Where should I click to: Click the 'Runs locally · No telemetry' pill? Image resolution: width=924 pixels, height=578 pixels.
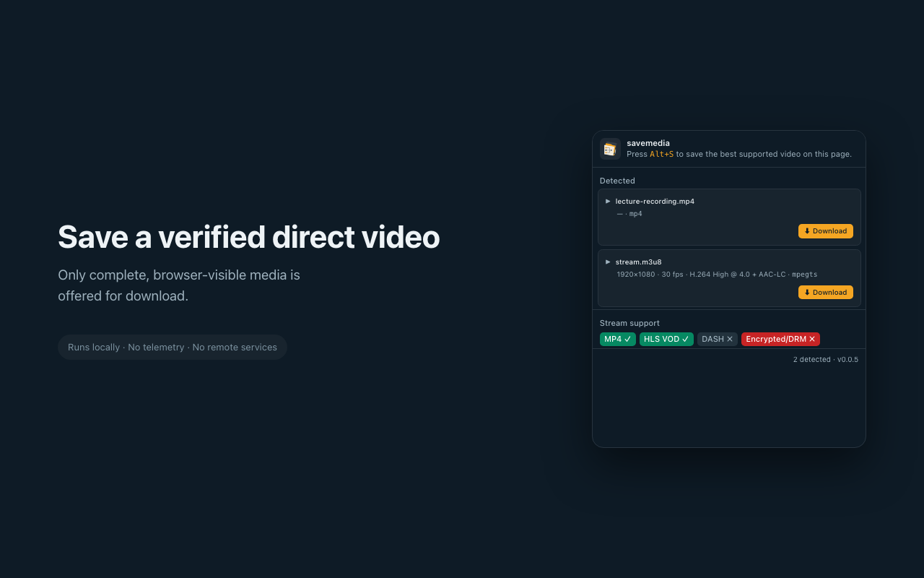pyautogui.click(x=173, y=348)
